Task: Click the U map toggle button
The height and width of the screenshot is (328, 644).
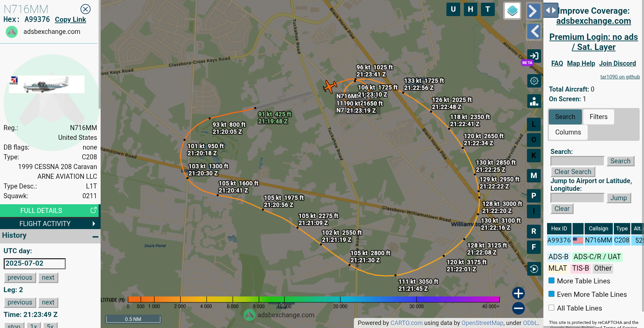Action: coord(453,9)
